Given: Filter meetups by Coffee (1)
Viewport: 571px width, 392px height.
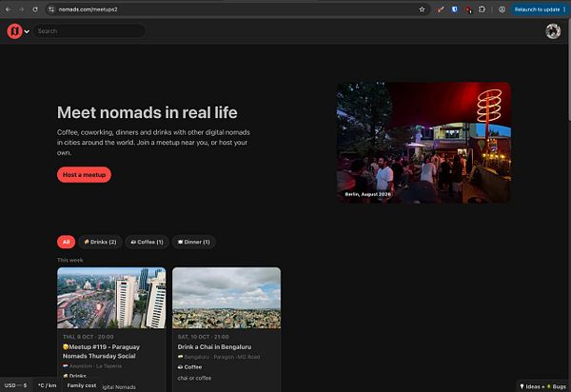Looking at the screenshot, I should tap(148, 242).
